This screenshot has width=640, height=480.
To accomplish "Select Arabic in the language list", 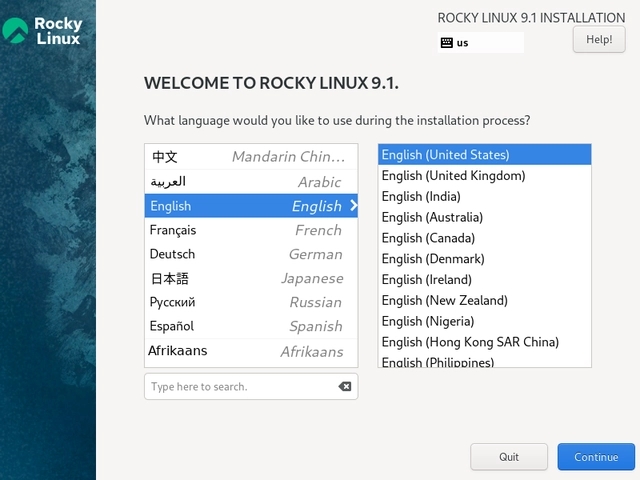I will point(250,182).
